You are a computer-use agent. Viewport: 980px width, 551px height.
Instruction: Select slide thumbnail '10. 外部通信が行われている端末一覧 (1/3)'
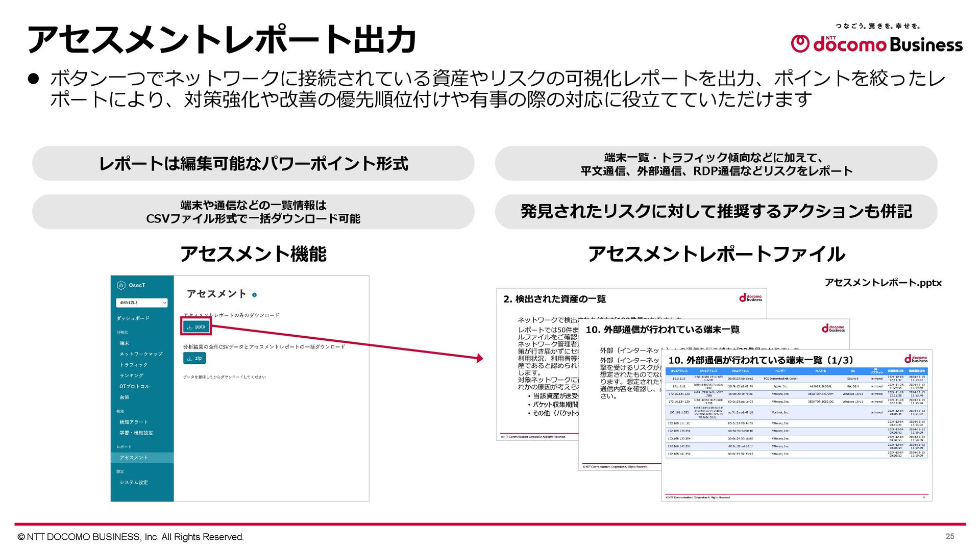797,425
